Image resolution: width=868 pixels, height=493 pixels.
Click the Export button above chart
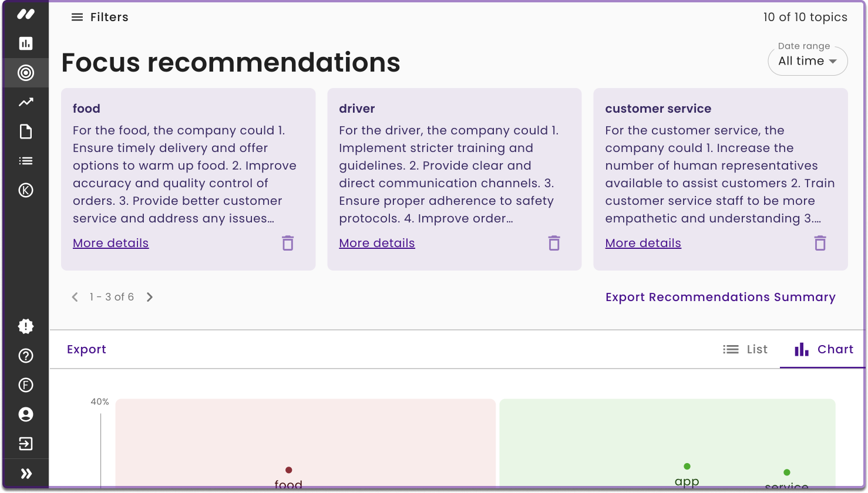click(x=86, y=349)
